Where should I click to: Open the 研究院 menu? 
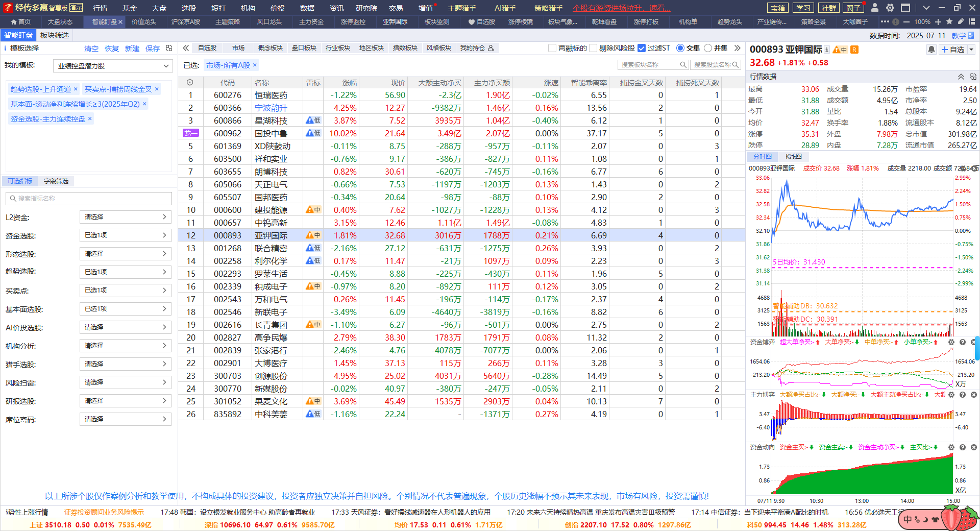coord(366,8)
